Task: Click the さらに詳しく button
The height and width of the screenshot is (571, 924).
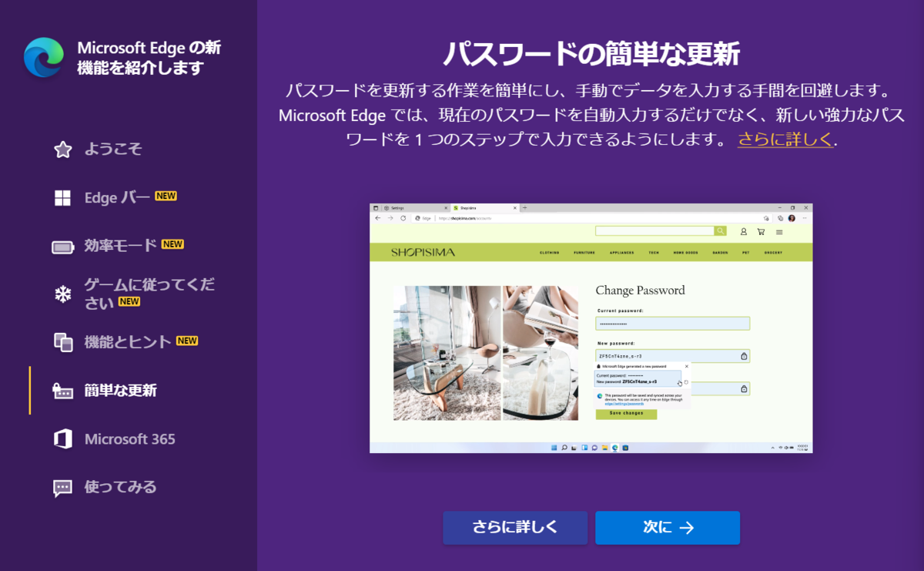Action: (x=515, y=528)
